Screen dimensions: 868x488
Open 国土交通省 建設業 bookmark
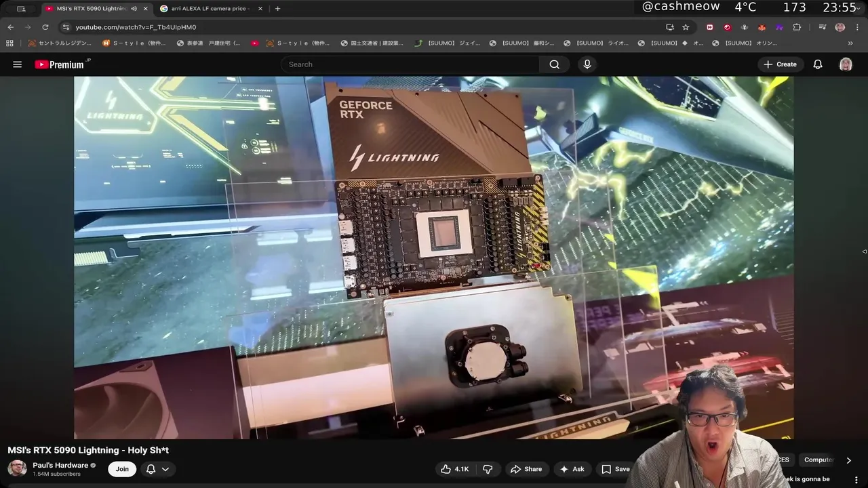coord(371,43)
